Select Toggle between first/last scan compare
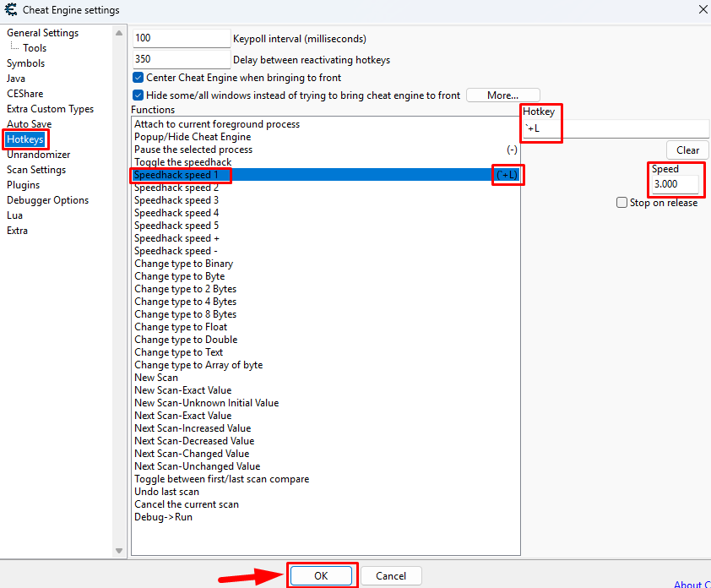 326,479
